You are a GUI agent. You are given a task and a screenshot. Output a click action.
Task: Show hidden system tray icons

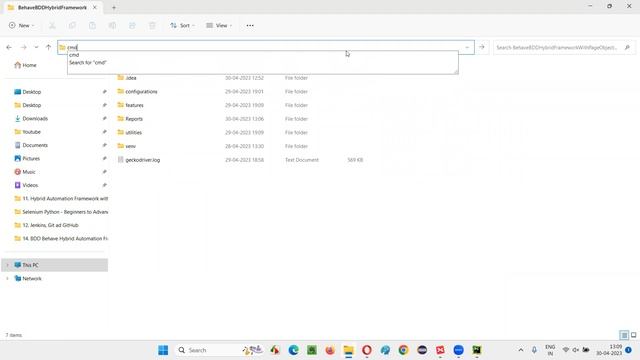[x=521, y=350]
